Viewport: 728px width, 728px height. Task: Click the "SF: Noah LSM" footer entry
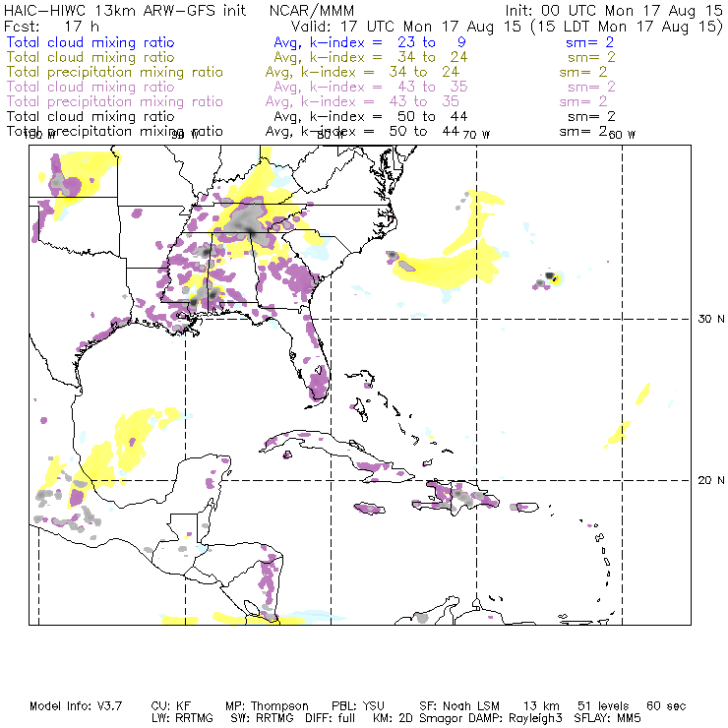(x=459, y=706)
